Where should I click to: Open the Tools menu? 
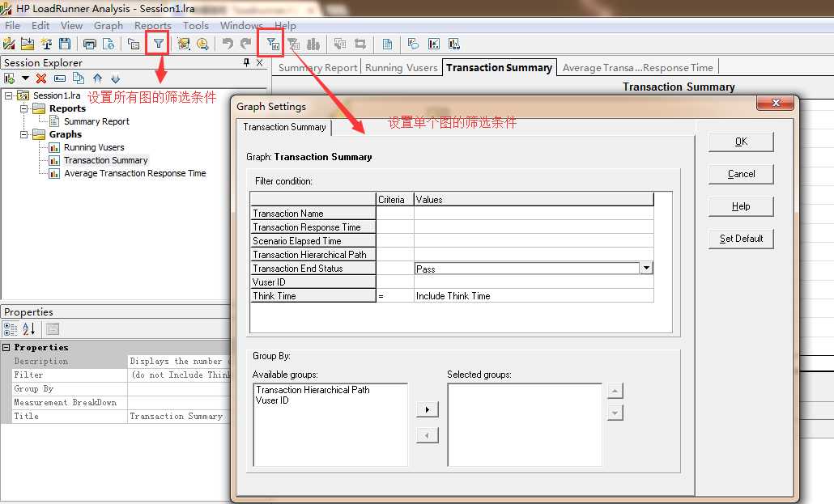pyautogui.click(x=196, y=26)
